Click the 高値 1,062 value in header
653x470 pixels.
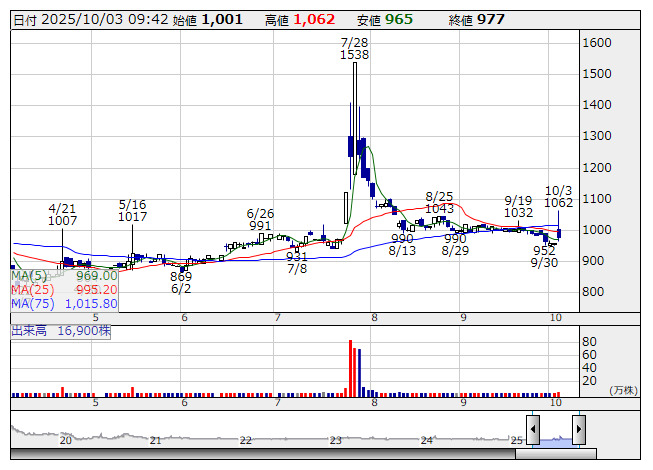tap(318, 19)
